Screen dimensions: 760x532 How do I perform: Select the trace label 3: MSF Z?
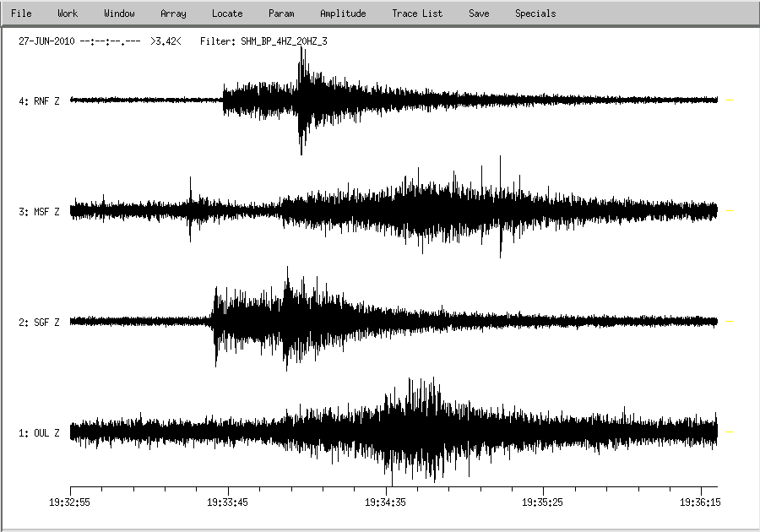[39, 212]
